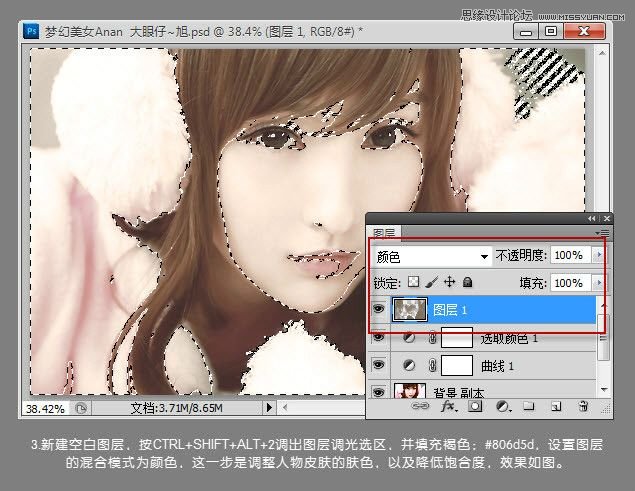Select 选取颜色 1 layer mask thumbnail

(456, 337)
